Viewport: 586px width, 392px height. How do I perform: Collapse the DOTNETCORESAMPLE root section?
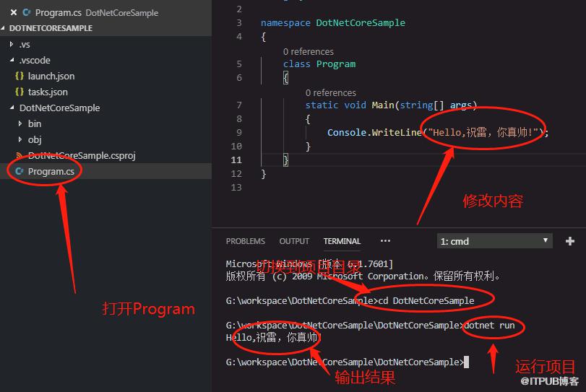[4, 28]
